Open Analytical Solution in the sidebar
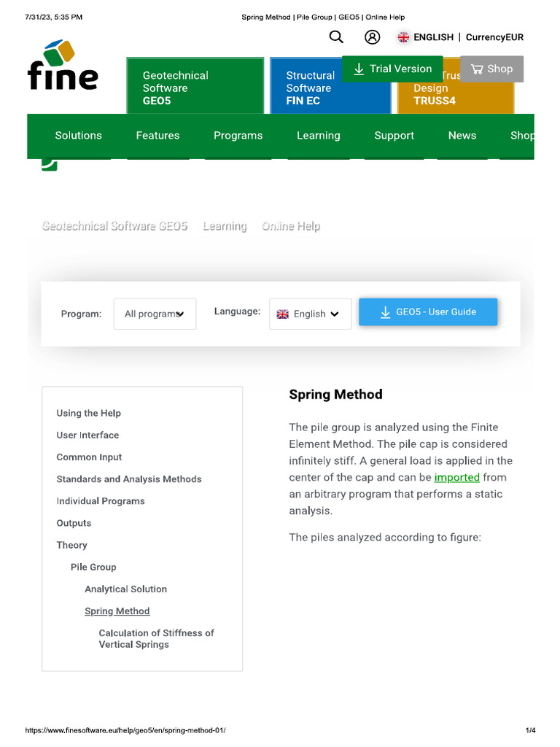 (125, 589)
